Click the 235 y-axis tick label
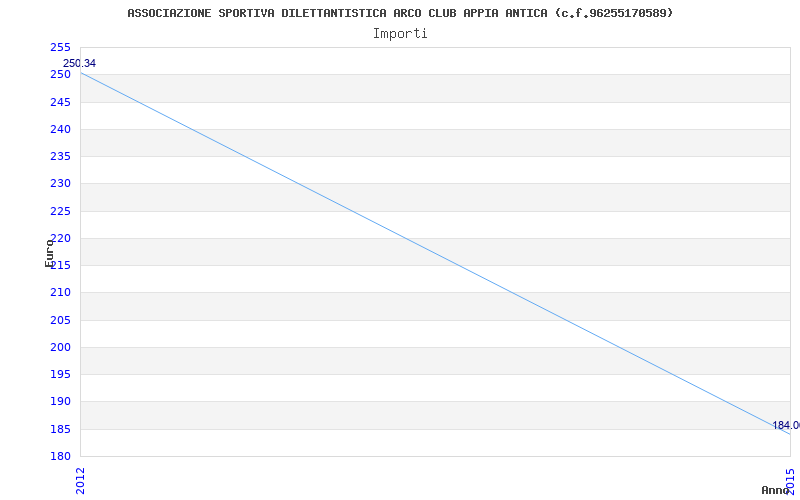This screenshot has height=500, width=800. 60,156
